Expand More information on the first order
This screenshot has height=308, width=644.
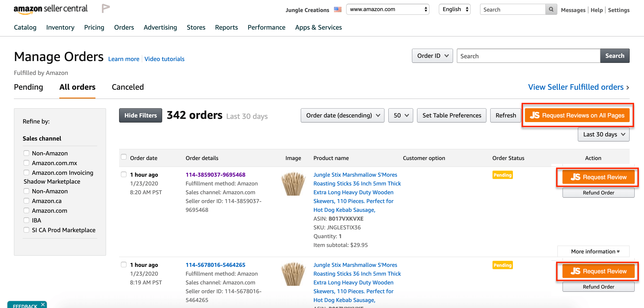tap(595, 251)
